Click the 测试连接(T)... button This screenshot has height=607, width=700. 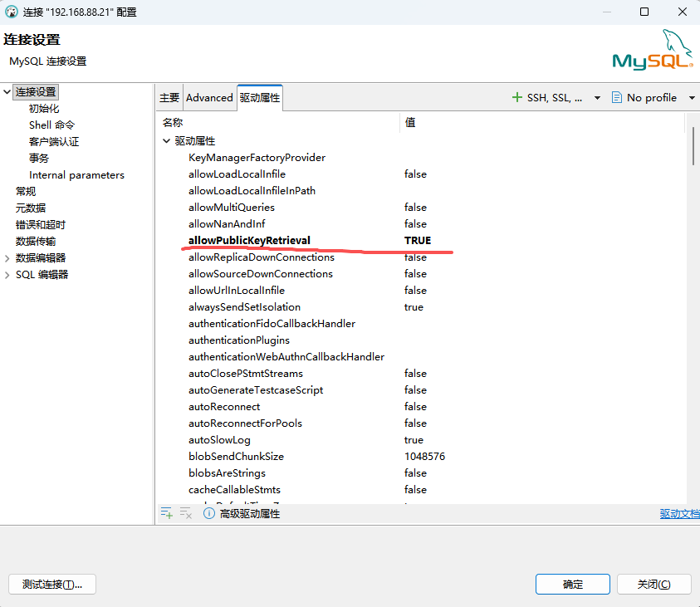pos(52,584)
